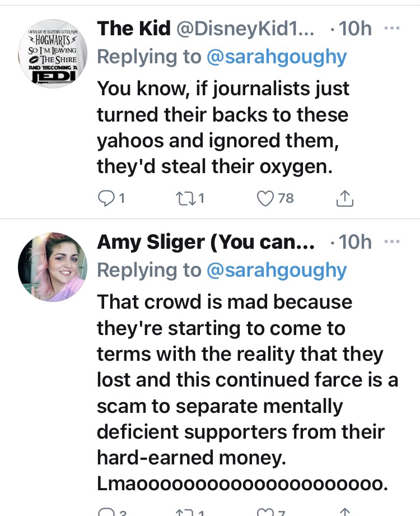Screen dimensions: 420x516
Task: Tap @sarahgoughy in The Kid's reply
Action: [x=277, y=57]
